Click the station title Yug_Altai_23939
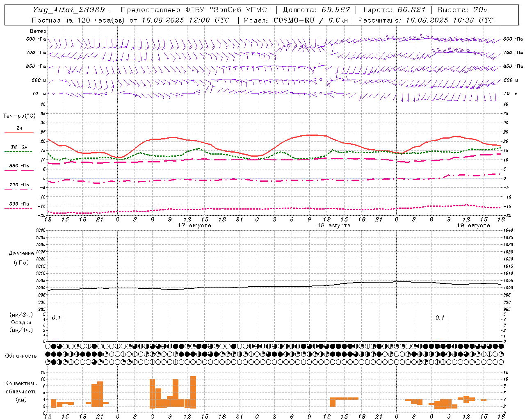 pyautogui.click(x=69, y=10)
